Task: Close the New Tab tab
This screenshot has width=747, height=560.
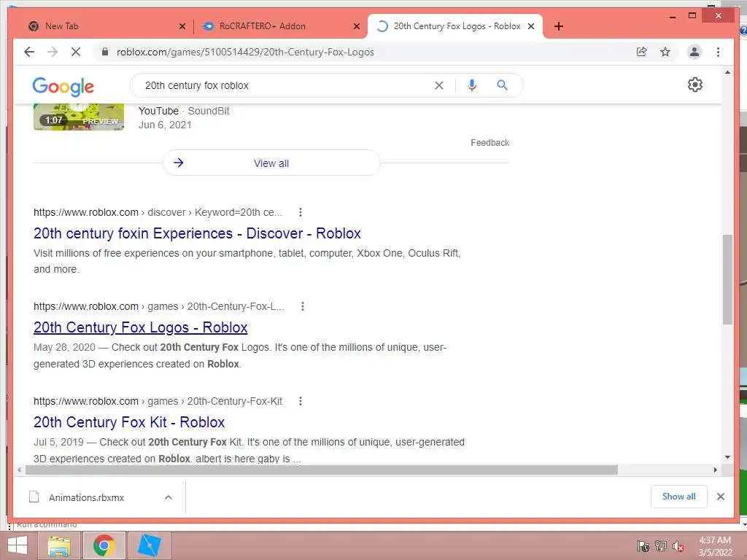Action: 182,26
